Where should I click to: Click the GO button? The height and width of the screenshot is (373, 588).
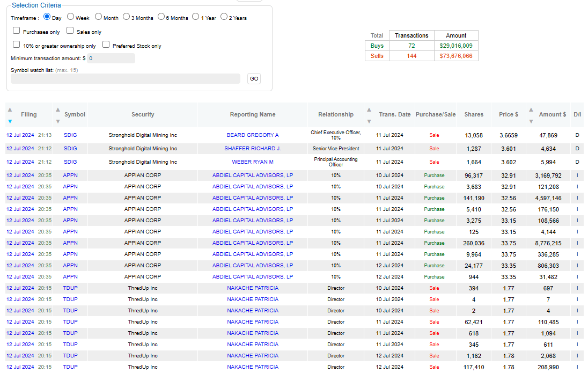[x=253, y=78]
